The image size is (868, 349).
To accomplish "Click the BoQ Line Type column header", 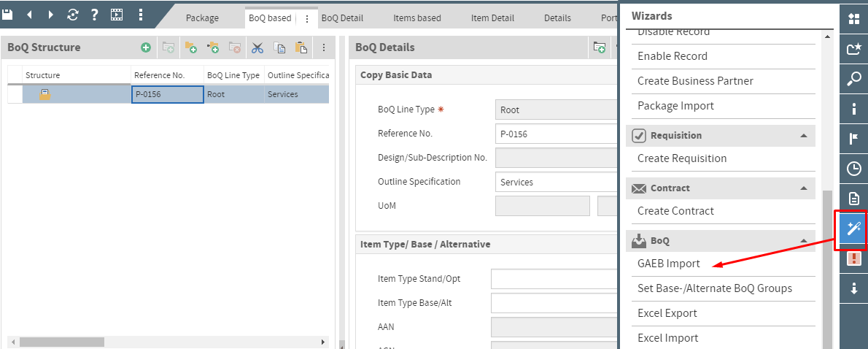I will (234, 75).
